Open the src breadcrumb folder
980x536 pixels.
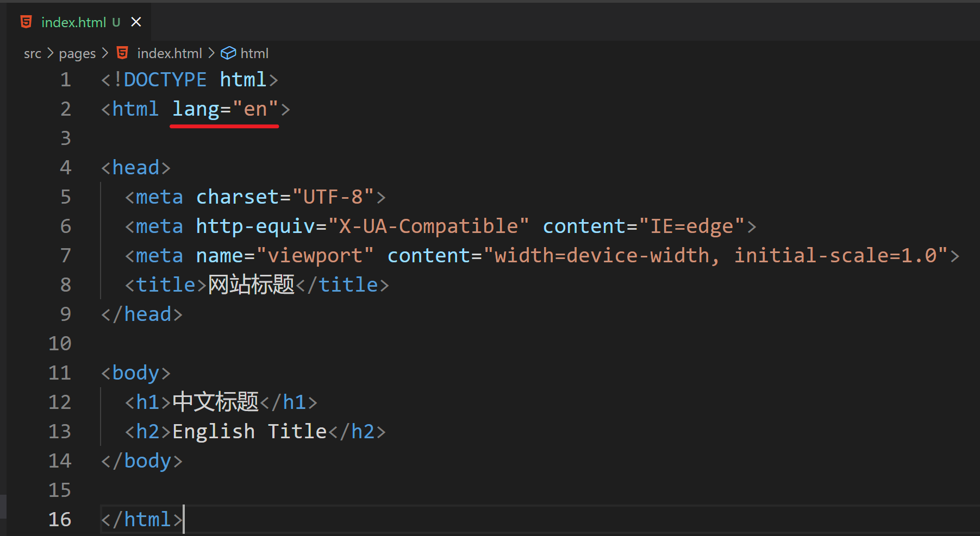coord(33,53)
